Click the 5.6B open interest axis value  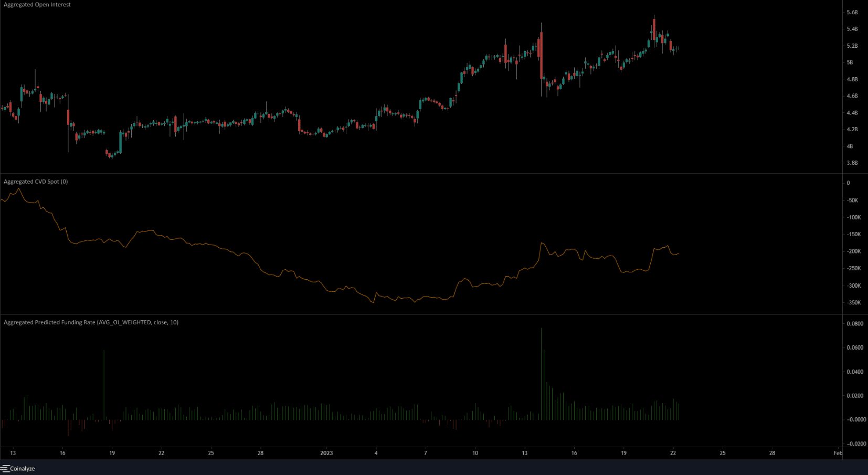[x=852, y=12]
